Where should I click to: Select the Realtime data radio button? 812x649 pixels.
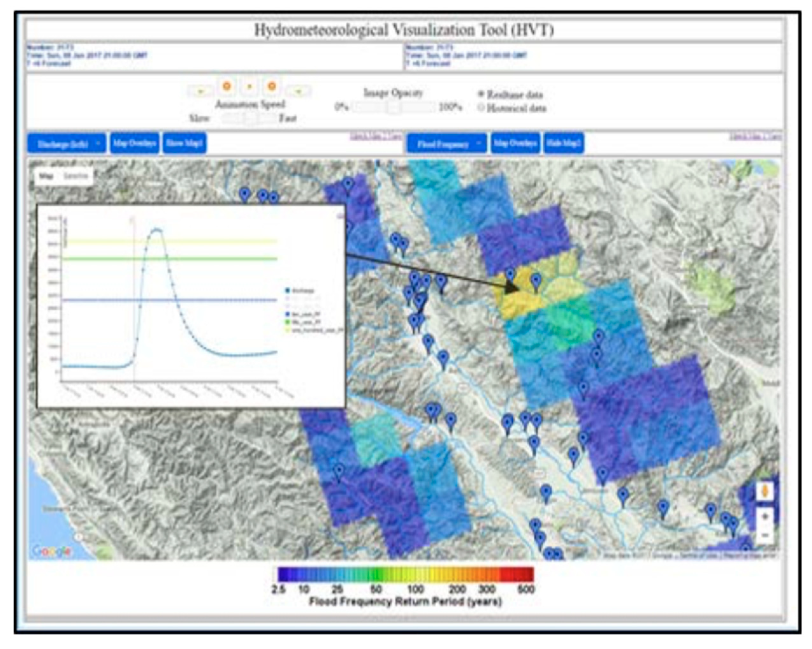point(481,93)
